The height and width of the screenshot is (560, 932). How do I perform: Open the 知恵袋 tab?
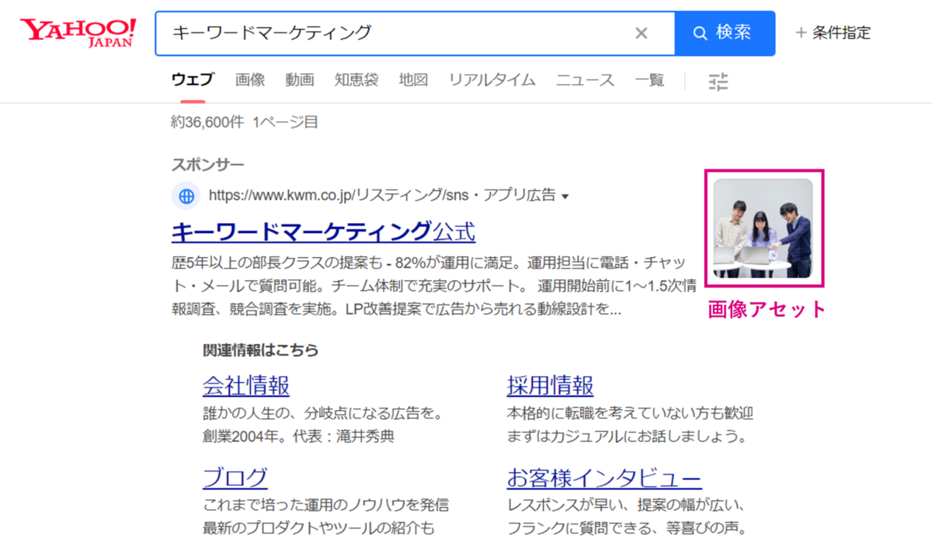[x=356, y=79]
